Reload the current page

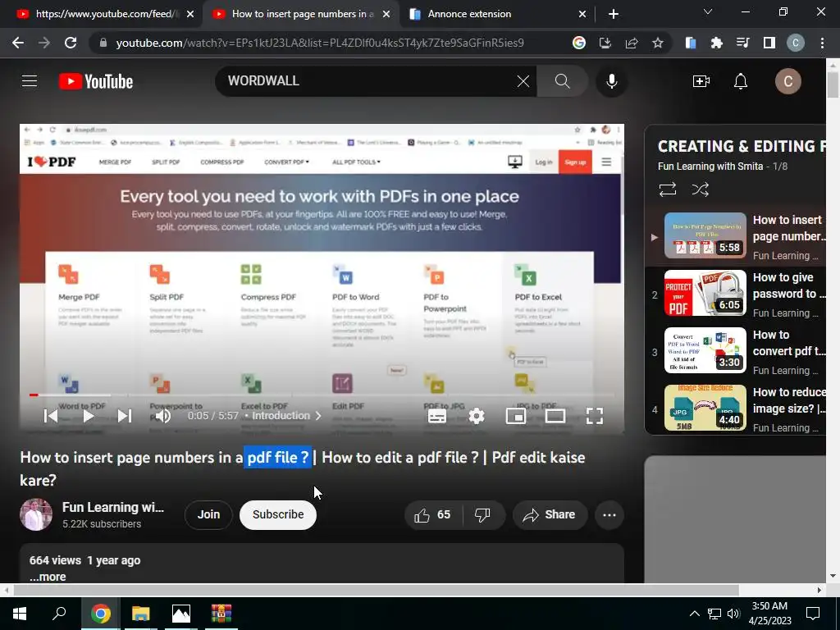pyautogui.click(x=71, y=43)
